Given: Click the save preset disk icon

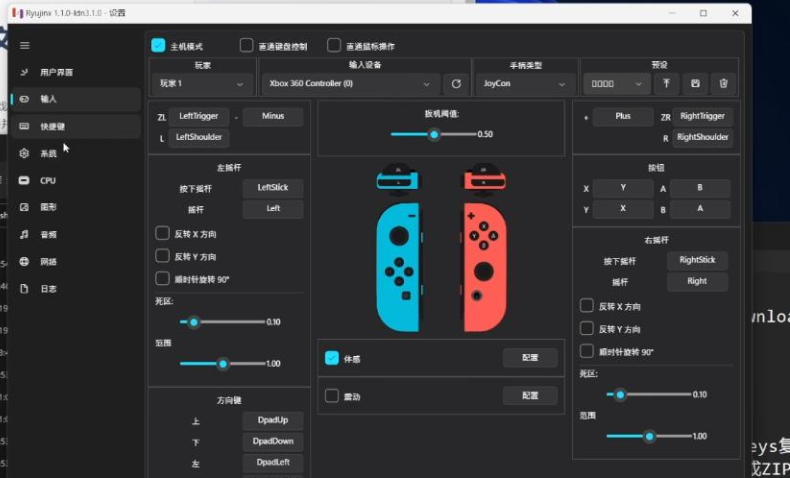Looking at the screenshot, I should (695, 84).
